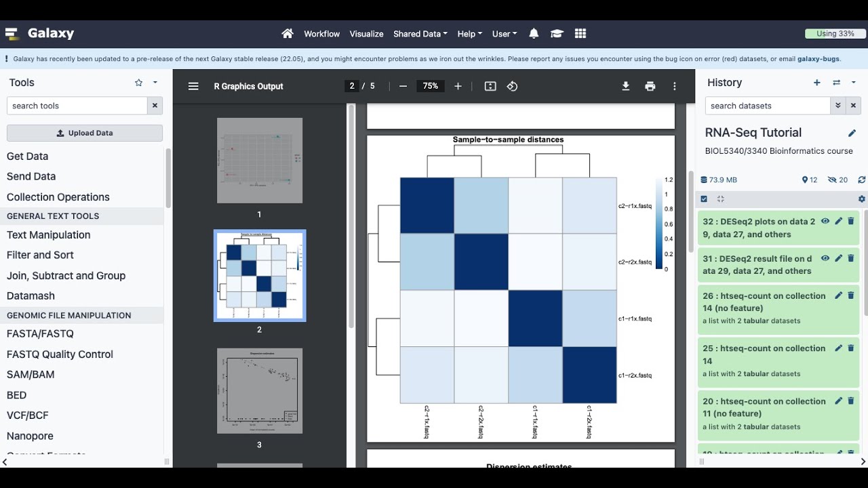Toggle the PDF sidebar hamburger menu
This screenshot has height=488, width=868.
point(193,86)
